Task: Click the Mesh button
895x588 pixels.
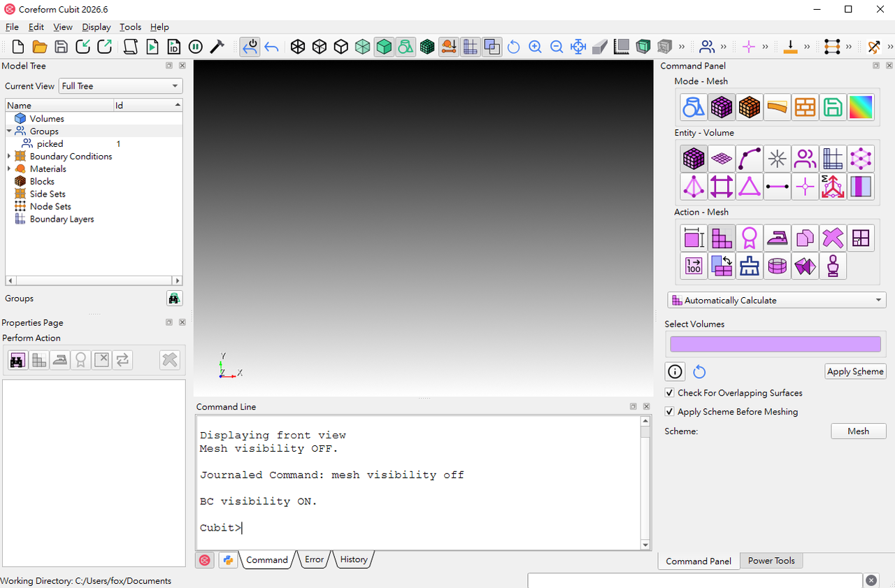Action: point(858,431)
